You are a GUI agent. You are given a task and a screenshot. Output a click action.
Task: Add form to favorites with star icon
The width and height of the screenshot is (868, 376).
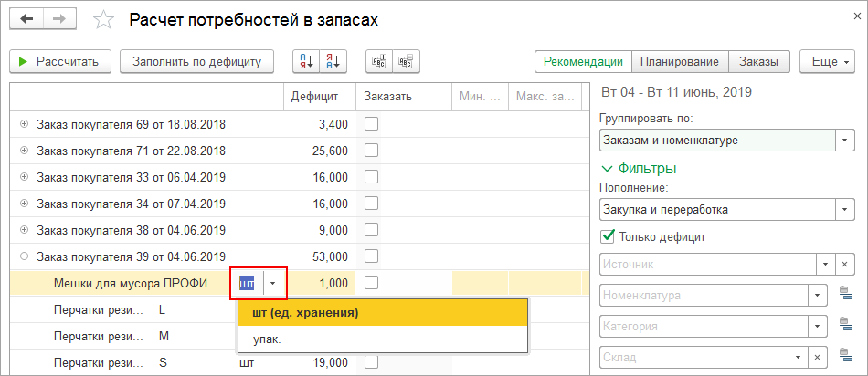click(104, 20)
